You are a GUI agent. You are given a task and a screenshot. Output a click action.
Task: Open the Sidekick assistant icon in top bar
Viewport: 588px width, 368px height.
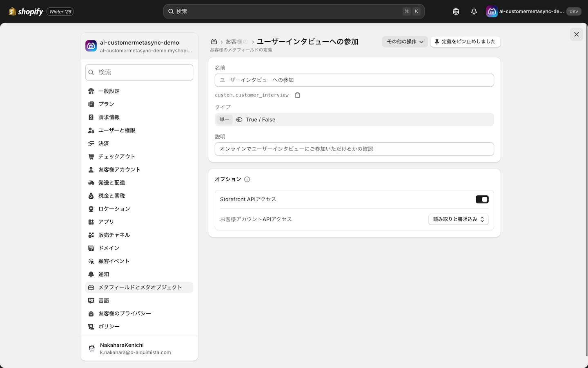(456, 11)
